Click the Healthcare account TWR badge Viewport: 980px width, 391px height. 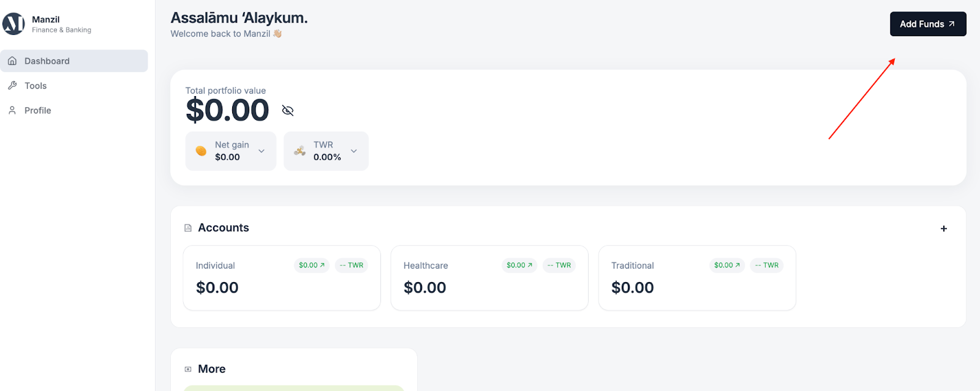point(559,266)
